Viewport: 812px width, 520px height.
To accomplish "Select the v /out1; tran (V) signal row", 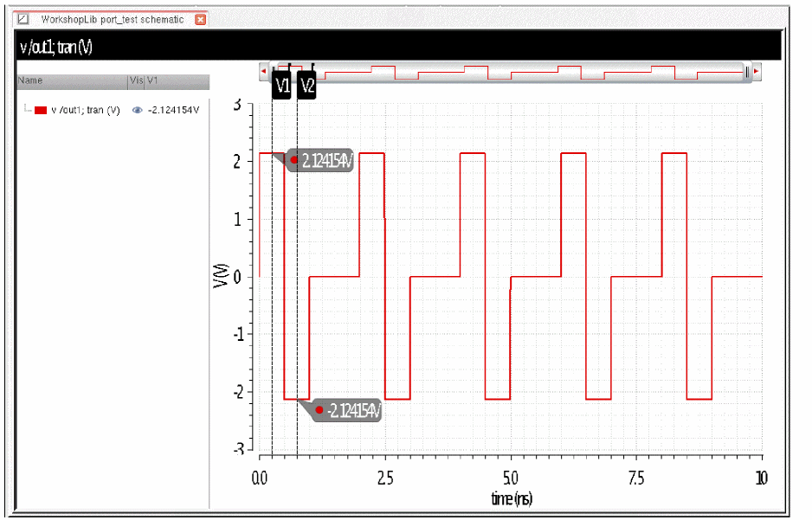I will click(113, 110).
